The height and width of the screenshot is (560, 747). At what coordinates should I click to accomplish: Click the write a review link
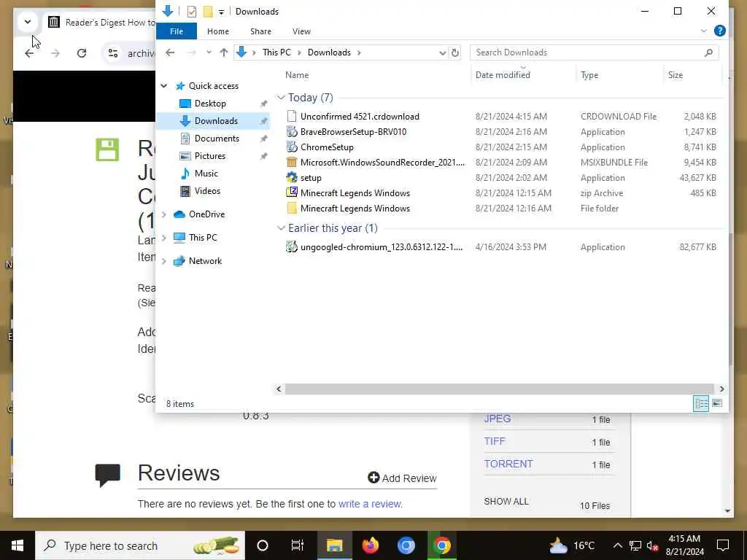coord(369,504)
